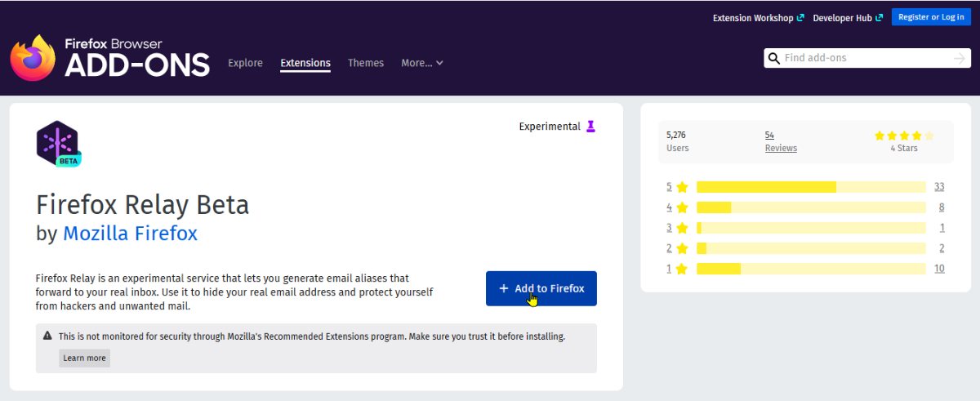
Task: Open the 1 three-star review count
Action: click(x=942, y=228)
